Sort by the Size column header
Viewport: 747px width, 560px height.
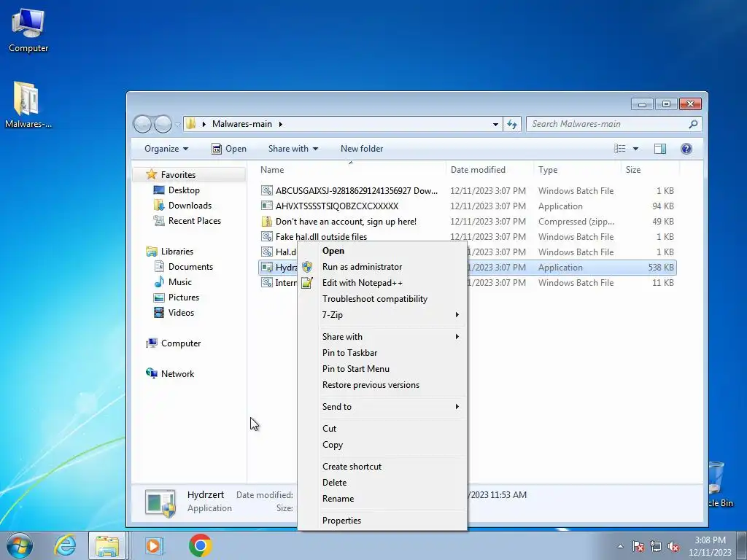650,169
